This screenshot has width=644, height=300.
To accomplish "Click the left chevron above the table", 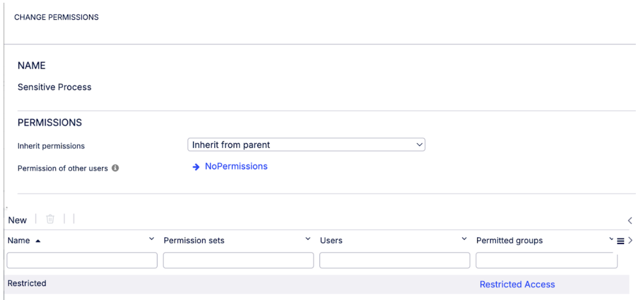I will click(630, 220).
